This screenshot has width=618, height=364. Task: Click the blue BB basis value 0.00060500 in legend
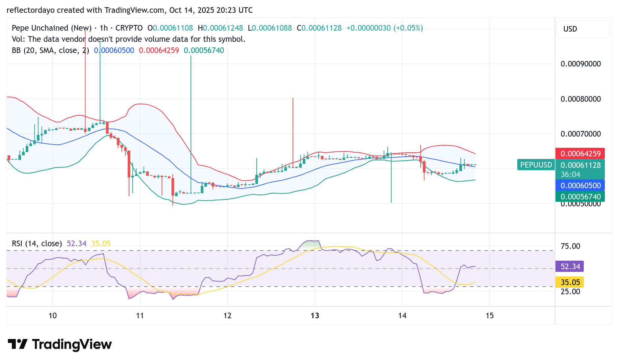point(114,50)
